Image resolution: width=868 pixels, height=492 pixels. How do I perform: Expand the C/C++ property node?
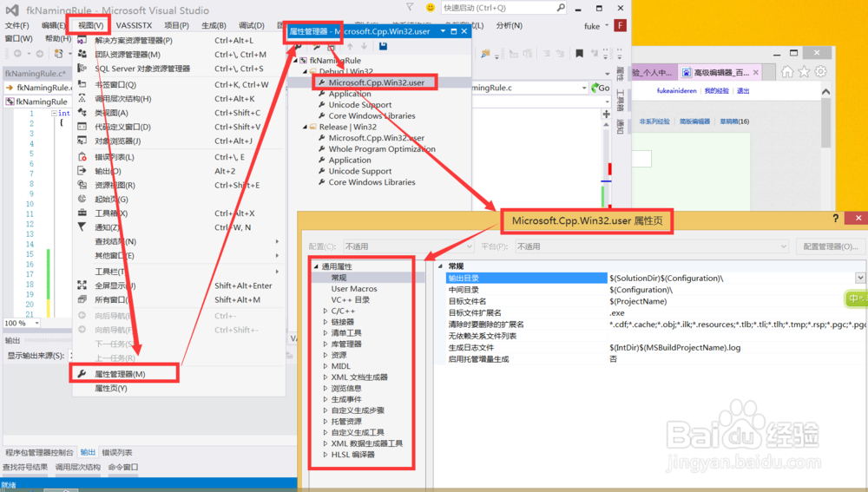pos(325,311)
